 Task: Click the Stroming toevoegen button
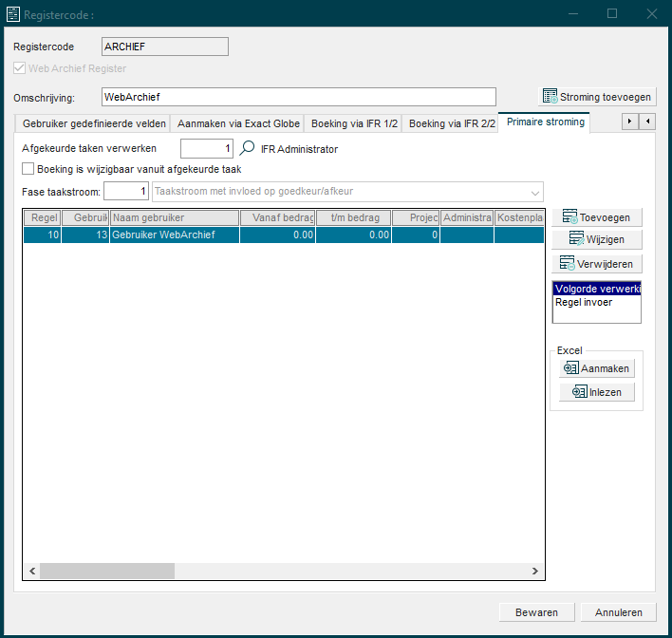coord(597,97)
